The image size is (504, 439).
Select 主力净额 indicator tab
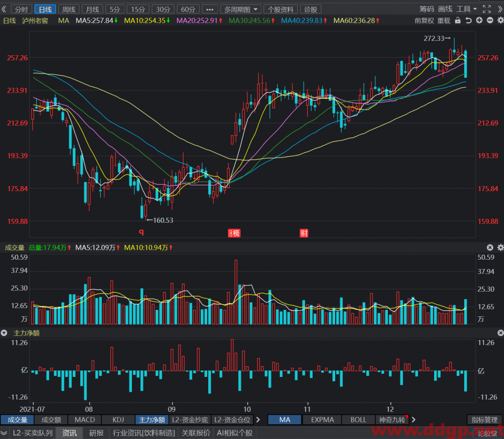pyautogui.click(x=152, y=420)
